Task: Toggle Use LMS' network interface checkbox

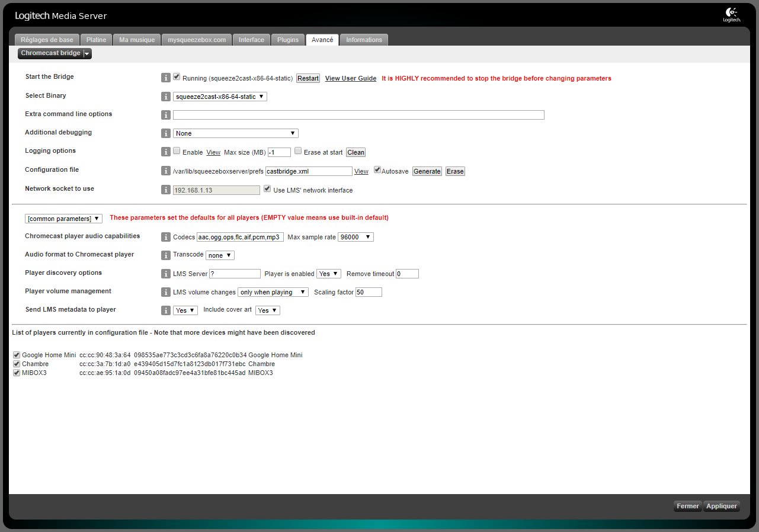Action: pos(267,189)
